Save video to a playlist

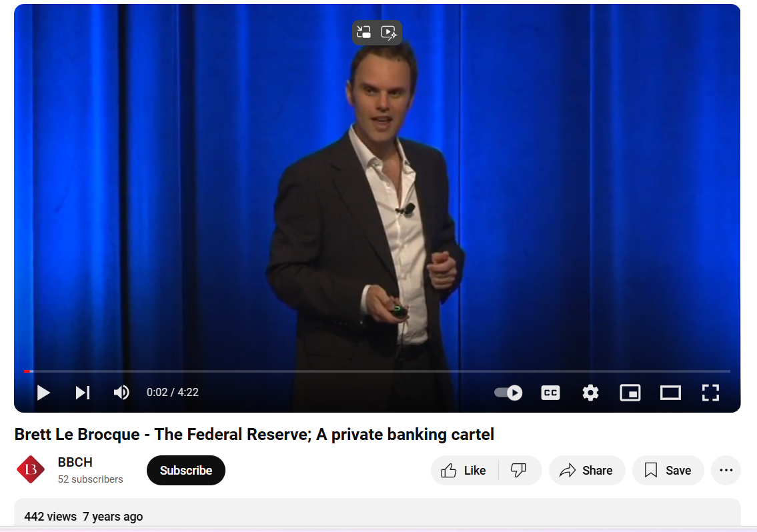[x=668, y=470]
